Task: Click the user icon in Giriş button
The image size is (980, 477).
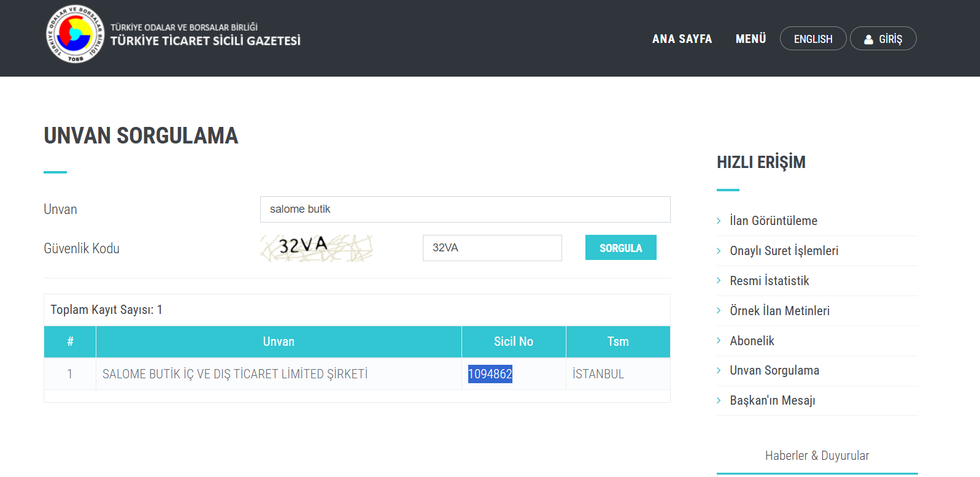Action: pyautogui.click(x=868, y=39)
